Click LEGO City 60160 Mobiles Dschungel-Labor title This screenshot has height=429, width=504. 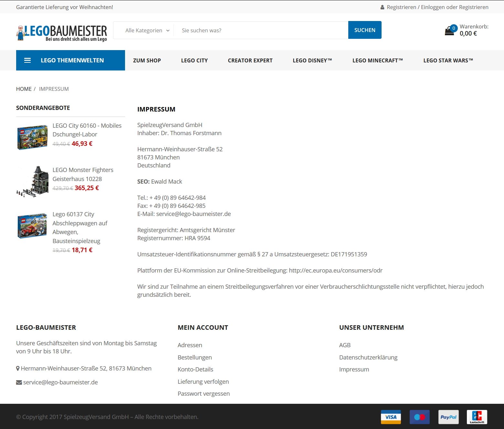(87, 130)
